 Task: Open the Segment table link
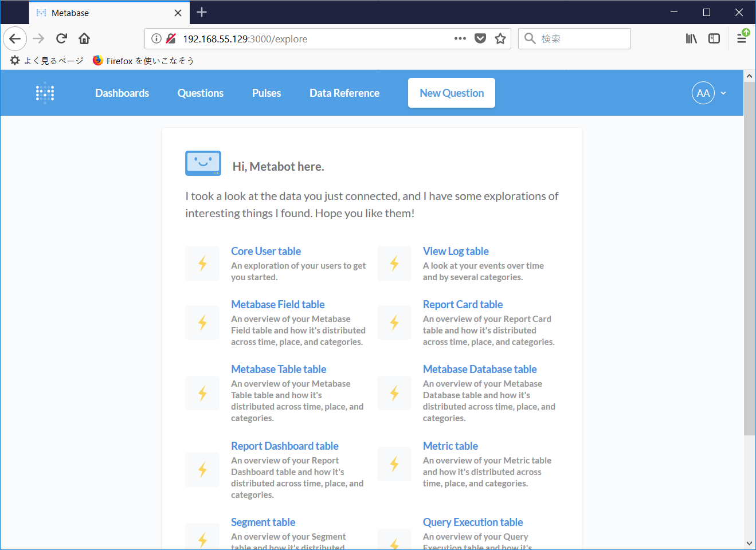point(263,522)
